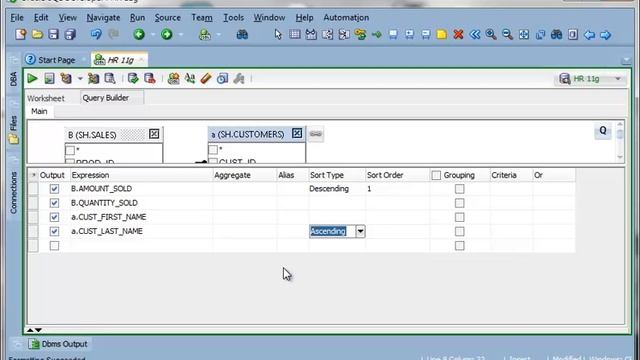Click the Q button in the diagram pane
640x360 pixels.
[603, 131]
